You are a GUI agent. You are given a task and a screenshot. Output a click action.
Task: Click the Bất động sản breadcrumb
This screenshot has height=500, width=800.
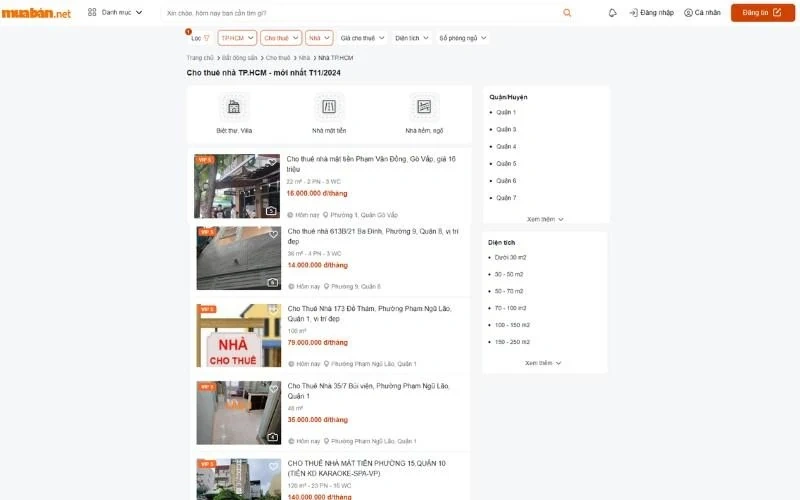pyautogui.click(x=240, y=58)
